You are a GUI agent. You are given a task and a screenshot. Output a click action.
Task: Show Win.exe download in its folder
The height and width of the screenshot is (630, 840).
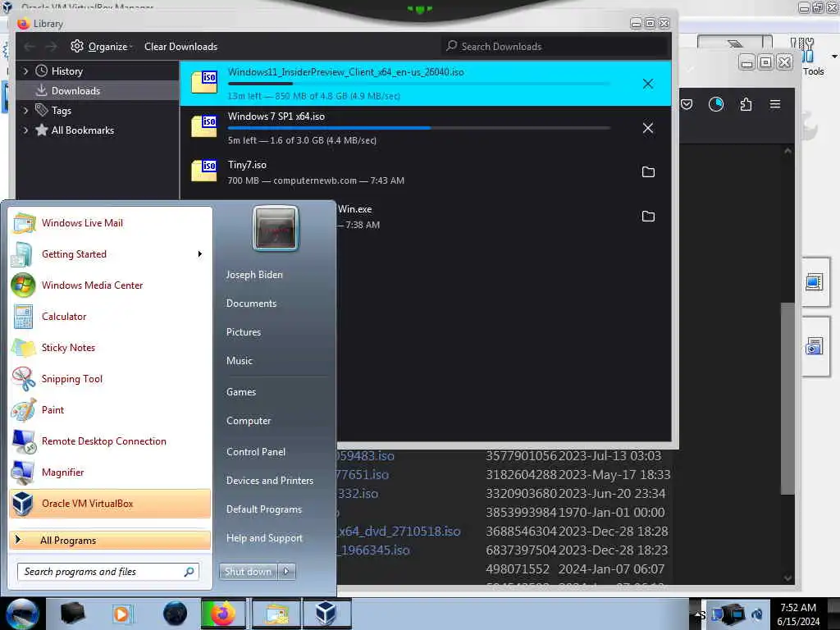(648, 217)
